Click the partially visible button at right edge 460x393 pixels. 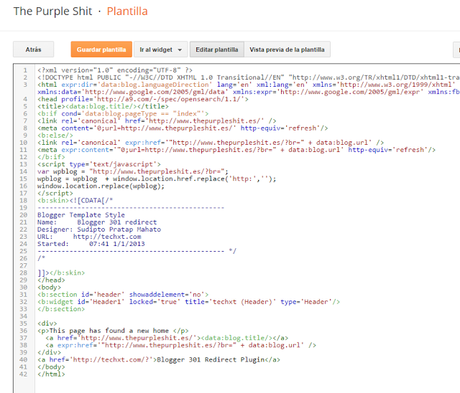point(457,49)
